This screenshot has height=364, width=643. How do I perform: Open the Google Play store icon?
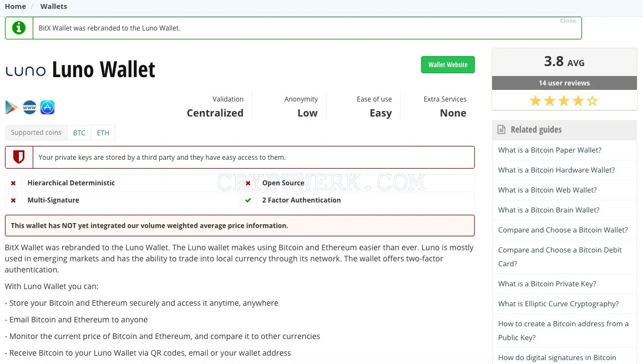tap(12, 108)
